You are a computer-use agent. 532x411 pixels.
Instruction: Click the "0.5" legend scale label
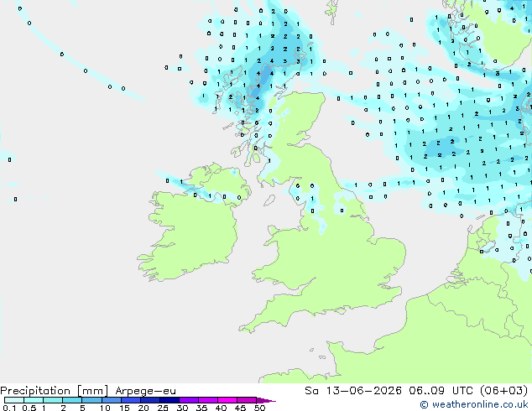click(29, 408)
